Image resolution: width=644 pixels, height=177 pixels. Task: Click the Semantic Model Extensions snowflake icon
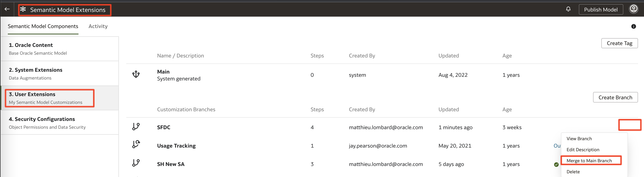point(23,9)
